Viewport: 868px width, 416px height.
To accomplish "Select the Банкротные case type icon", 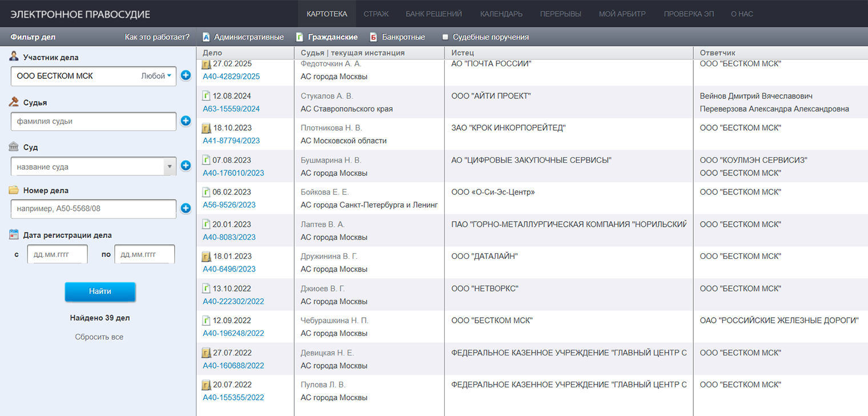I will tap(373, 37).
